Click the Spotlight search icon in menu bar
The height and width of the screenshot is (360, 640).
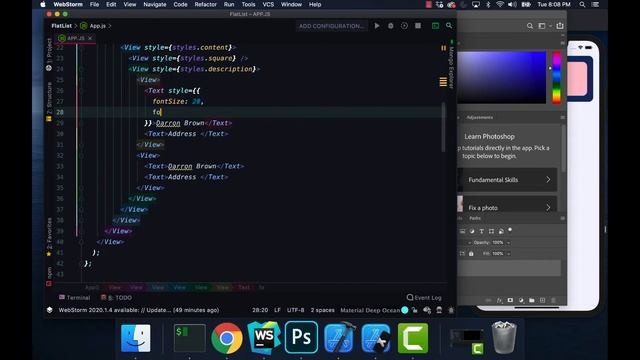click(x=582, y=4)
